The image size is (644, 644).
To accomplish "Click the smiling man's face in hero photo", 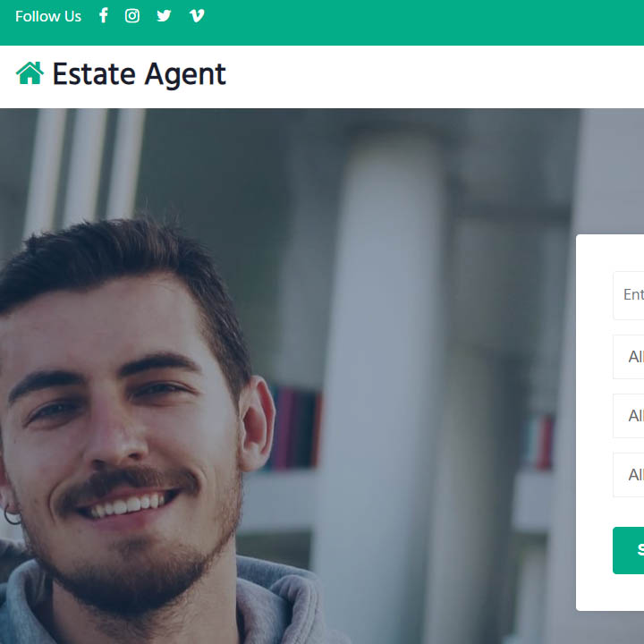I will [x=119, y=411].
